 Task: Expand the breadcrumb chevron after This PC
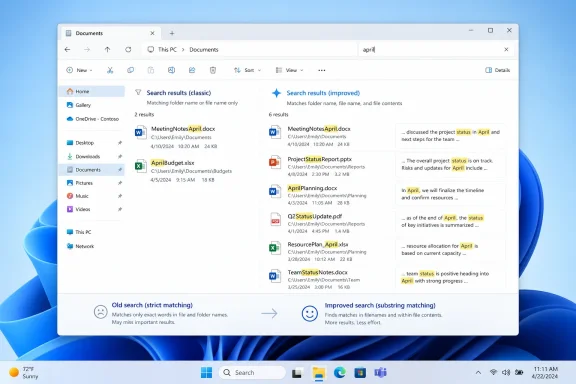click(183, 50)
